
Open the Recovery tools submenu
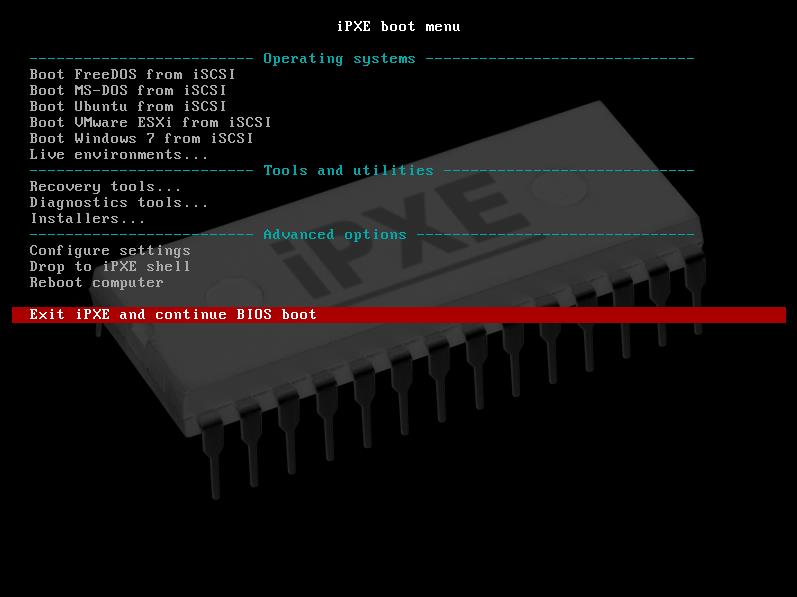pyautogui.click(x=105, y=186)
